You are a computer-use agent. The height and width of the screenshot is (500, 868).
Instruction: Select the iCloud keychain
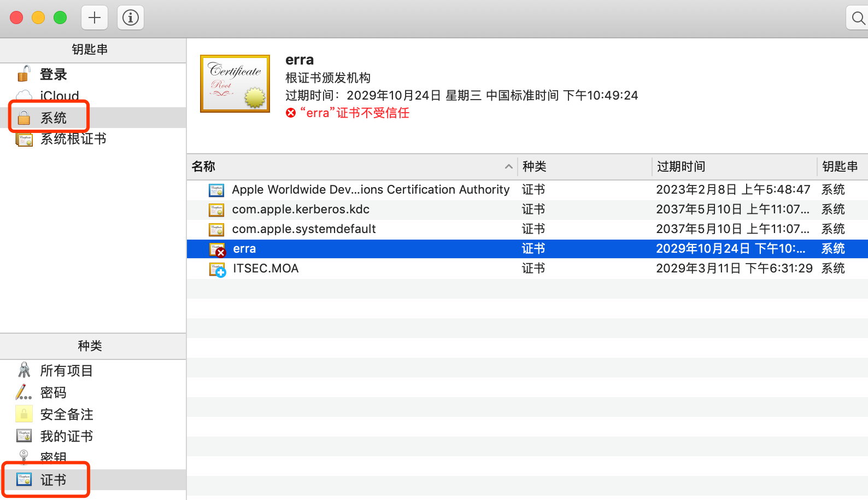click(x=59, y=96)
